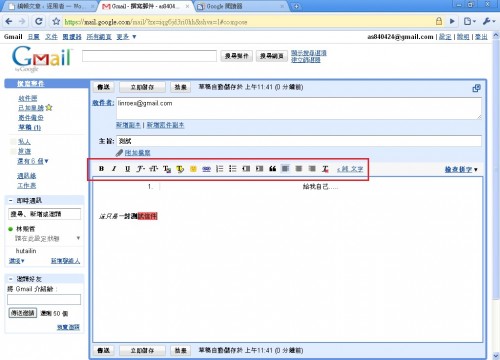Insert a numbered list in the message
This screenshot has width=500, height=360.
219,169
